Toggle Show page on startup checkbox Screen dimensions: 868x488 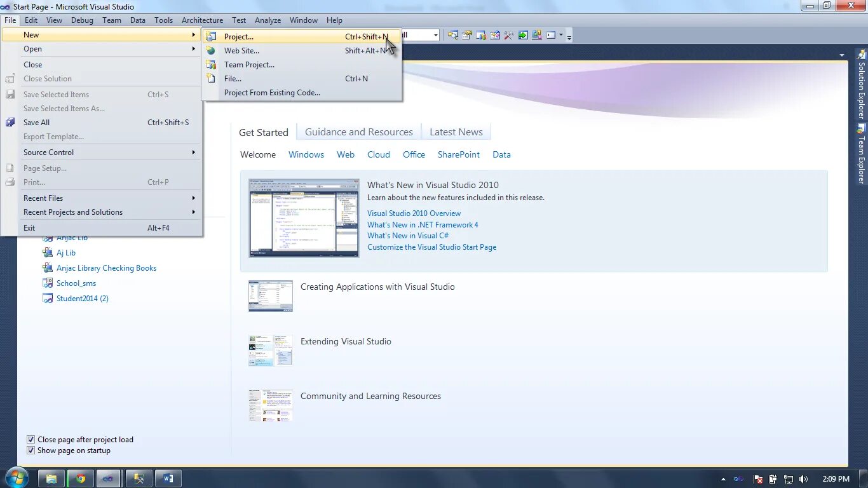point(31,451)
